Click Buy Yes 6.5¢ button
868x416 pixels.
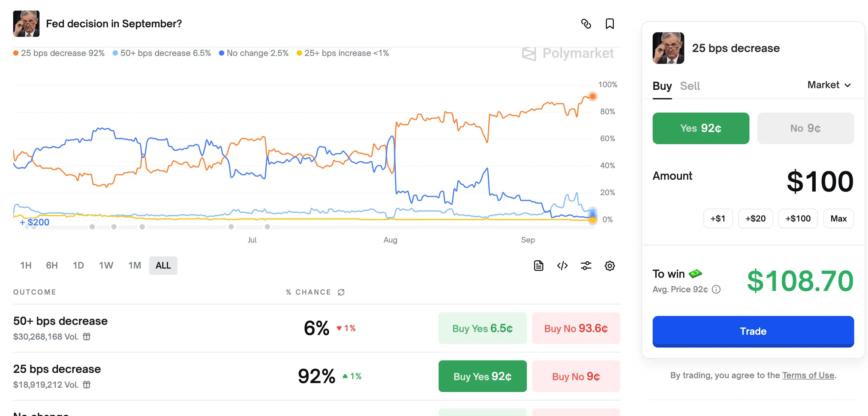[x=482, y=328]
